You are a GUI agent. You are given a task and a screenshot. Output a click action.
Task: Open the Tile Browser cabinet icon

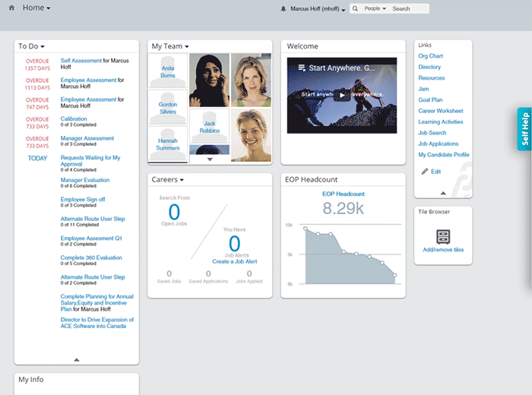443,237
